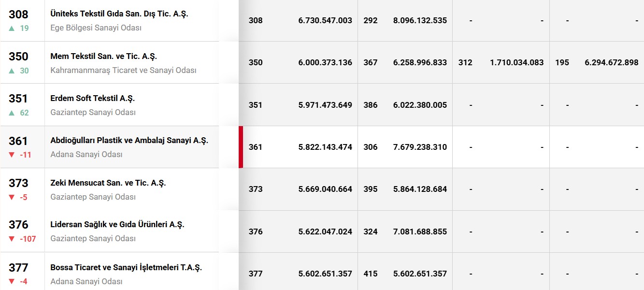Click the green up arrow beside 30
The width and height of the screenshot is (644, 290).
click(x=12, y=71)
